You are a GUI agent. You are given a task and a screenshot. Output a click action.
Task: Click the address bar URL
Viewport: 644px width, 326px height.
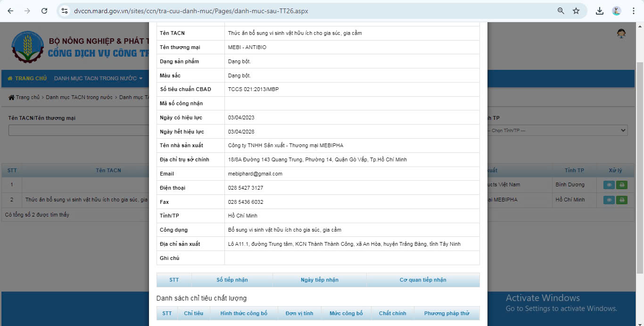click(191, 11)
